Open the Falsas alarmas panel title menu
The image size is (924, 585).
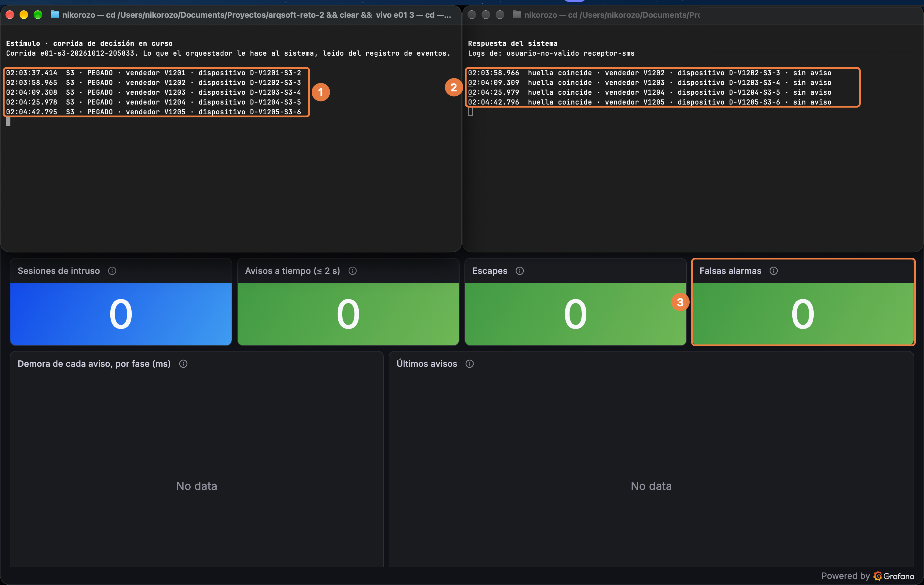coord(730,271)
